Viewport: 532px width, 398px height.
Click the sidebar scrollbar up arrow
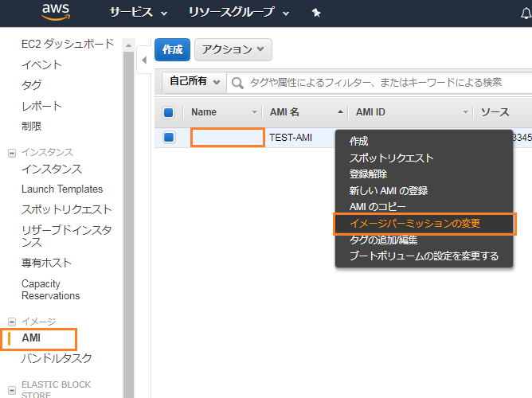(x=128, y=45)
